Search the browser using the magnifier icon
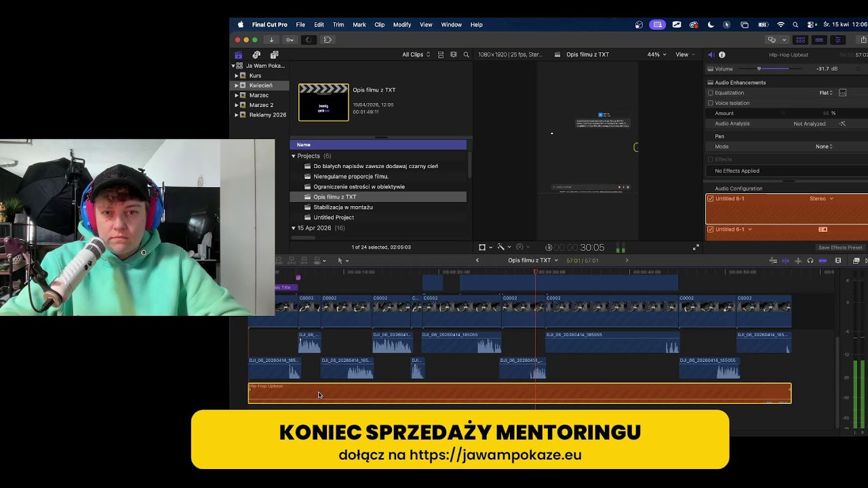868x488 pixels. coord(467,55)
